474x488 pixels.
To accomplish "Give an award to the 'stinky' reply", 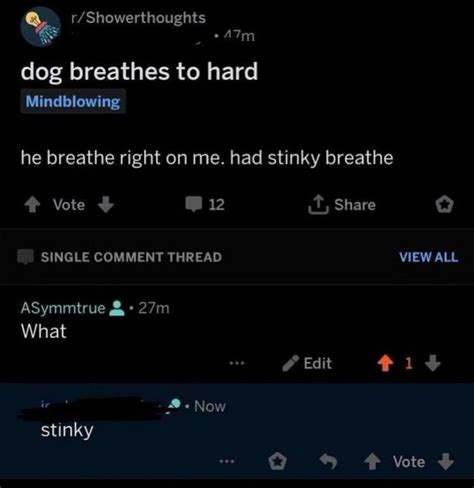I will (277, 462).
